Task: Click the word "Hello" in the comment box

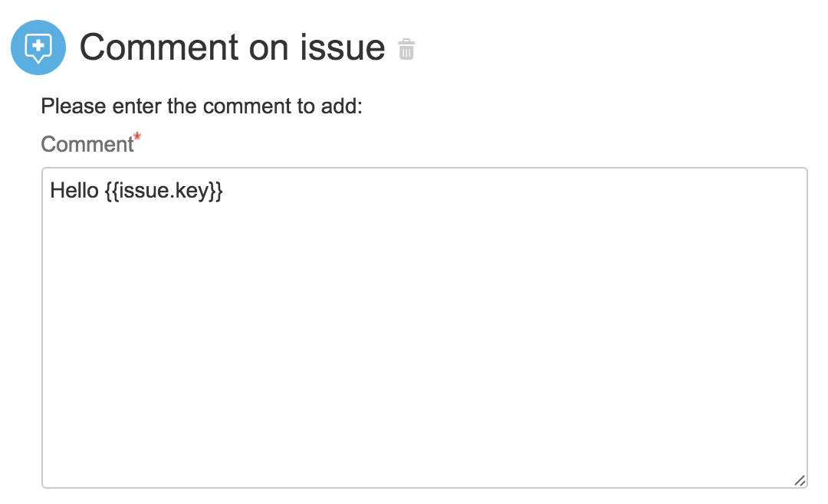Action: coord(74,190)
